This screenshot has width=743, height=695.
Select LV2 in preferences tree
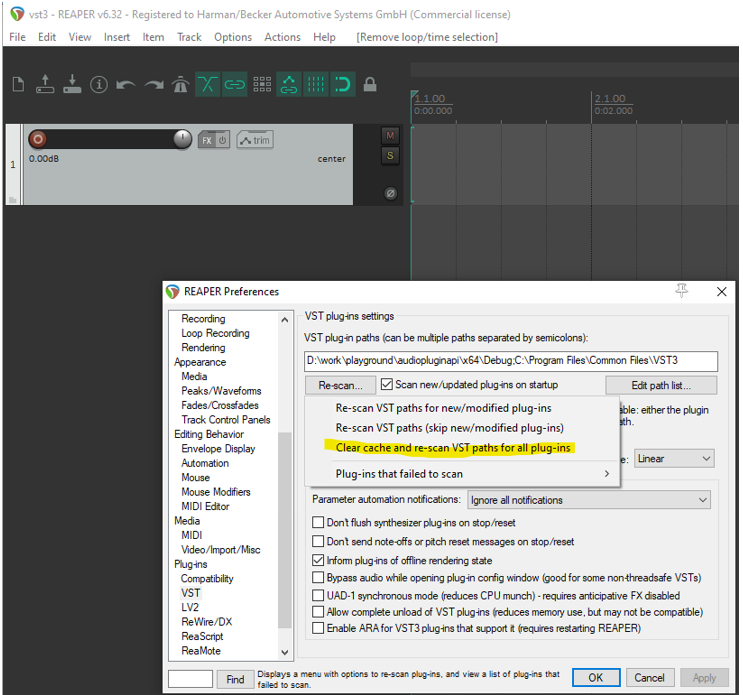click(190, 607)
